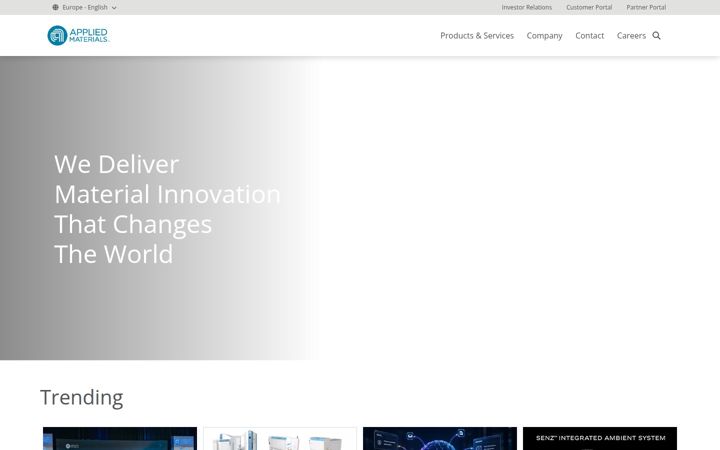This screenshot has width=720, height=450.
Task: Click the Applied Materials logo
Action: click(x=79, y=35)
